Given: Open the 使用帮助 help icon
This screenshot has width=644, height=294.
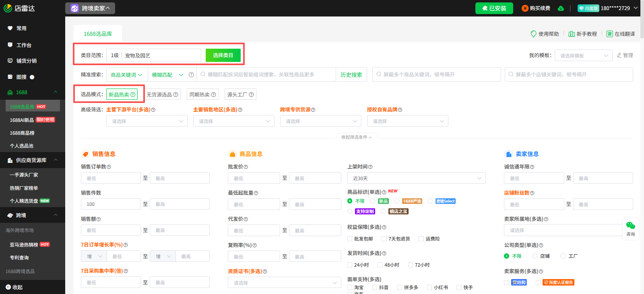Looking at the screenshot, I should [x=534, y=34].
